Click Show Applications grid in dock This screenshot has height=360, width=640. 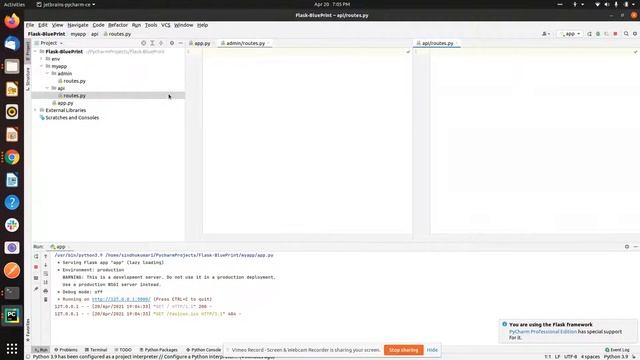(12, 349)
